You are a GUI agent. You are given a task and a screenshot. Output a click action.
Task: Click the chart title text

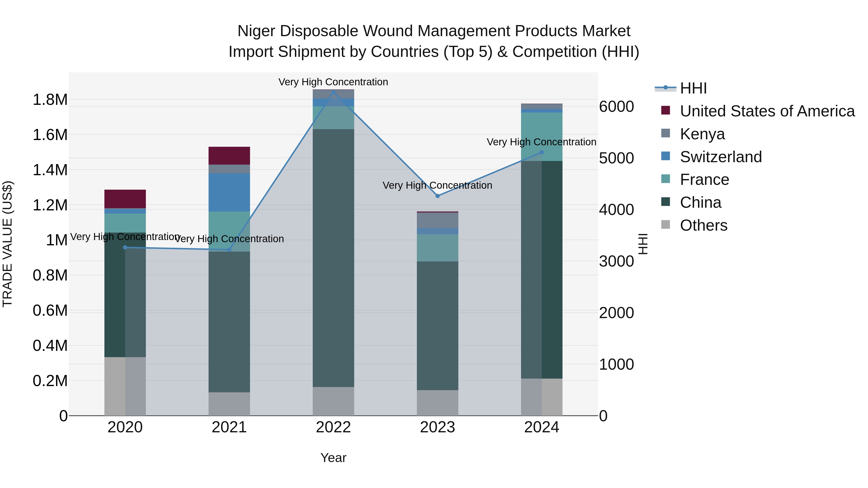[434, 41]
